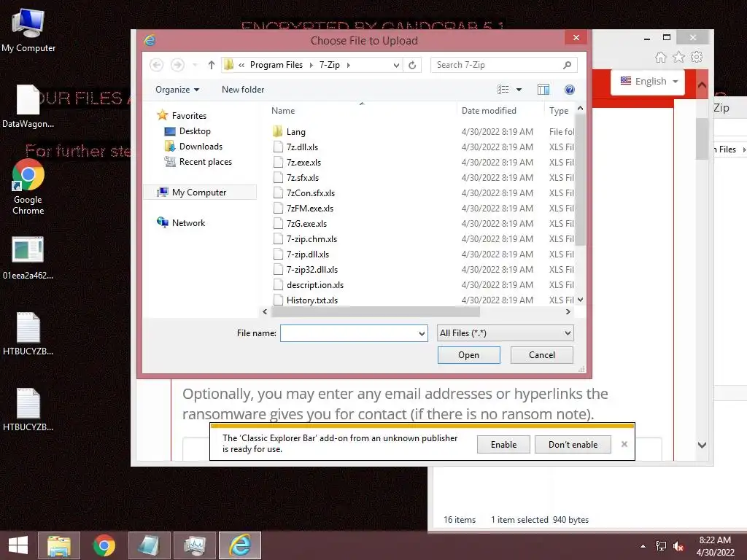Image resolution: width=747 pixels, height=560 pixels.
Task: Click New folder button
Action: [242, 90]
